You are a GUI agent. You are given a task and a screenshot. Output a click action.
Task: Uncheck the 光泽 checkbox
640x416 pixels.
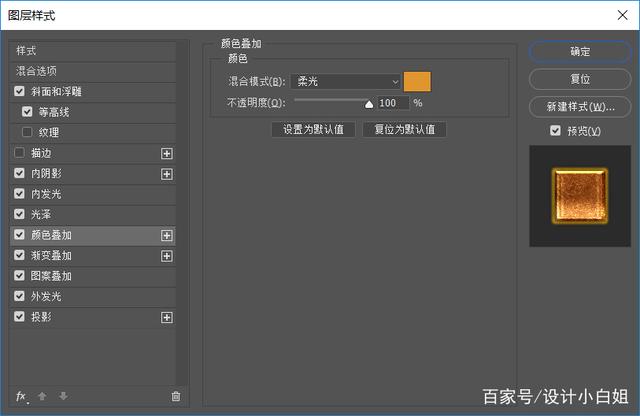pos(19,214)
